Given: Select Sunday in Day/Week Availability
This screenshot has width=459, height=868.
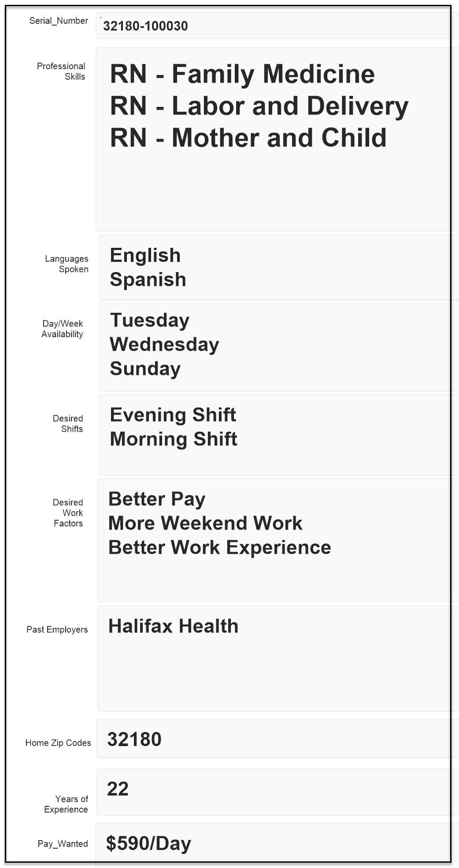Looking at the screenshot, I should tap(145, 368).
